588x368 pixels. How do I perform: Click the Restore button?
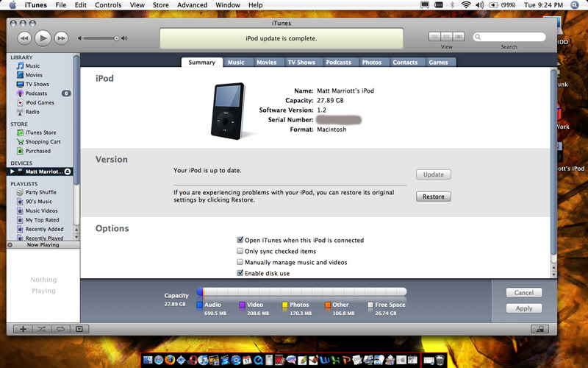434,197
